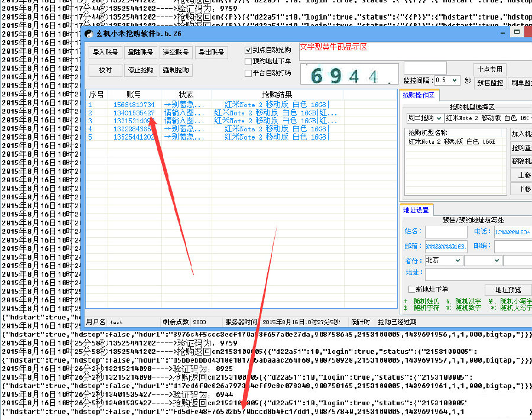Enable the 预约地址下单 checkbox
This screenshot has height=420, width=532.
[x=249, y=62]
